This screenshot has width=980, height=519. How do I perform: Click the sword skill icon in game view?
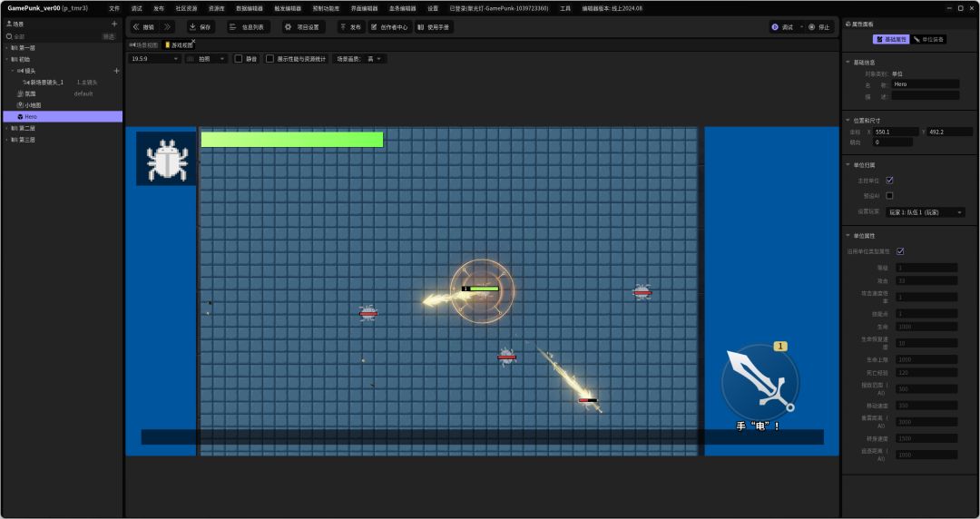760,381
